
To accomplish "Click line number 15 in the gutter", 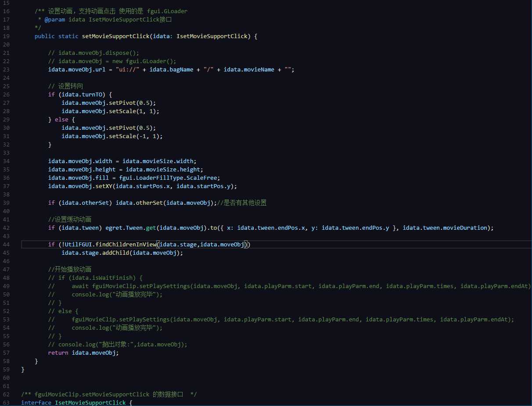I will click(x=6, y=3).
